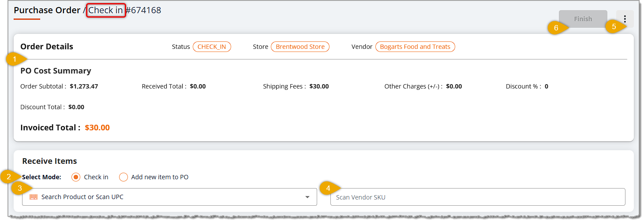Screen dimensions: 644x222
Task: Click the Purchase Order breadcrumb title
Action: click(47, 10)
